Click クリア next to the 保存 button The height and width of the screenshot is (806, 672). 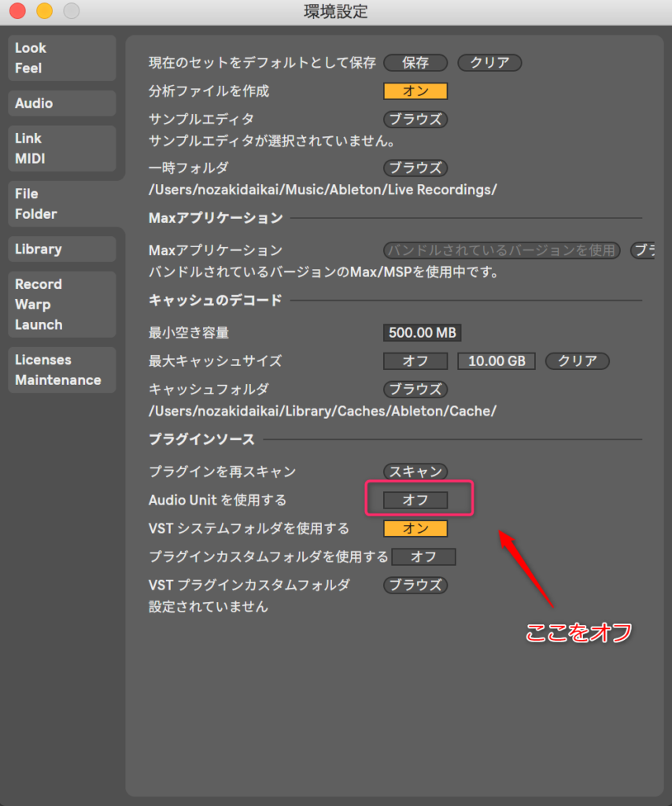(x=489, y=63)
